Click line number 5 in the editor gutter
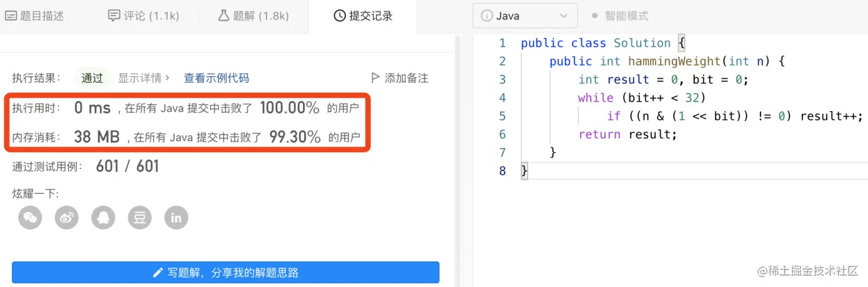This screenshot has height=287, width=868. point(502,116)
